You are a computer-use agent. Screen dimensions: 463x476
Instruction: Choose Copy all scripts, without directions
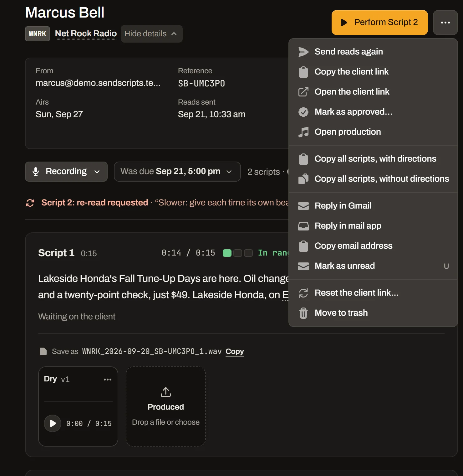pos(373,179)
